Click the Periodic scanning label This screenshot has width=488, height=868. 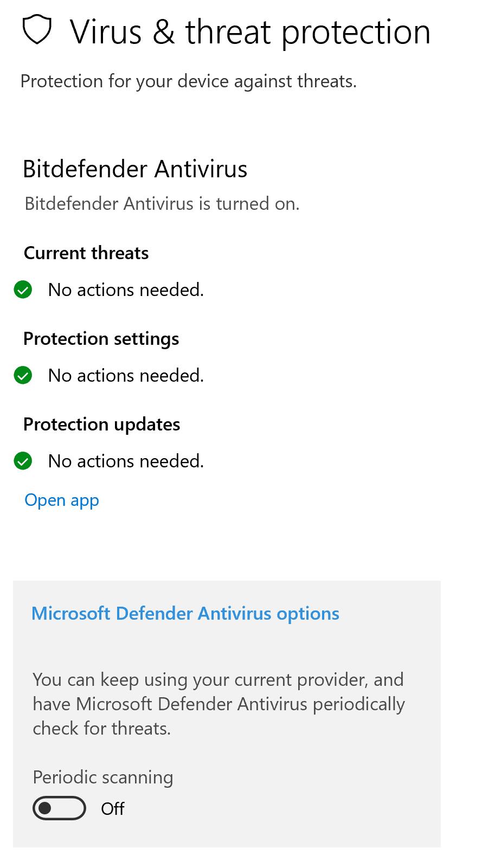click(103, 777)
